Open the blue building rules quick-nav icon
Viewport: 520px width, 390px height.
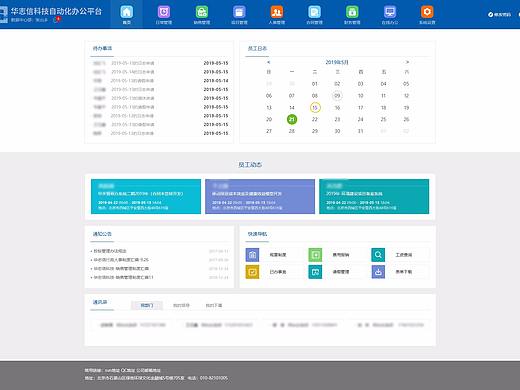(252, 255)
